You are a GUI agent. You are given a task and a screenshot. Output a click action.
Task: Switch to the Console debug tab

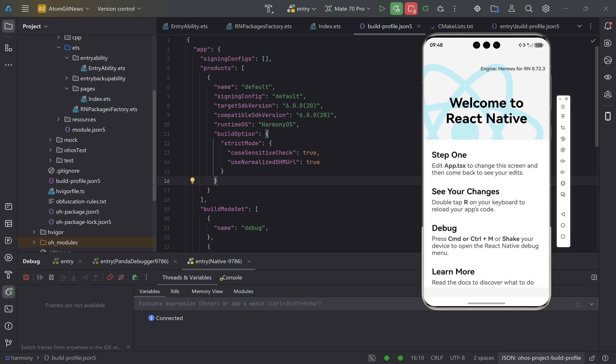[x=232, y=277]
